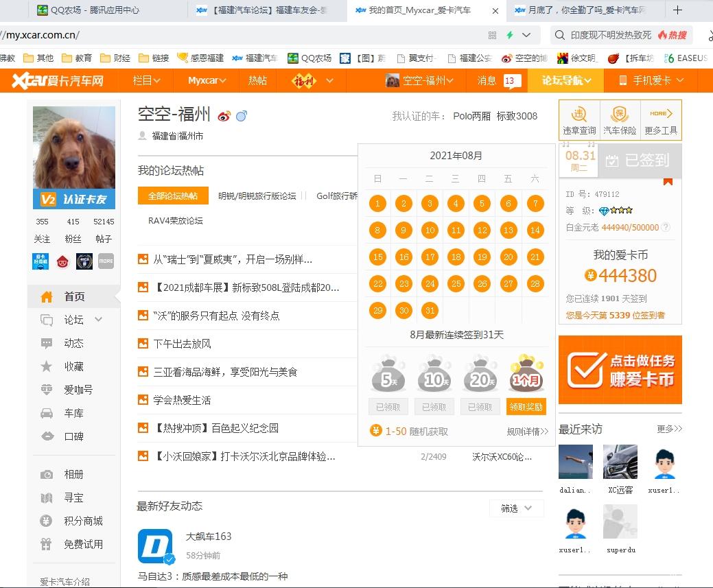Click the 已签到 check-in button
The height and width of the screenshot is (588, 713).
pyautogui.click(x=639, y=161)
